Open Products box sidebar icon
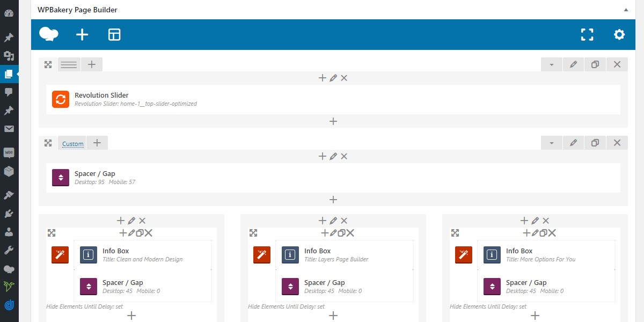Viewport: 644px width, 322px height. pos(9,172)
